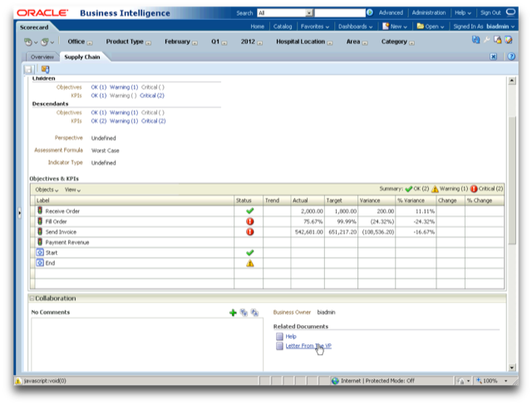
Task: Switch to the Overview tab
Action: 42,57
